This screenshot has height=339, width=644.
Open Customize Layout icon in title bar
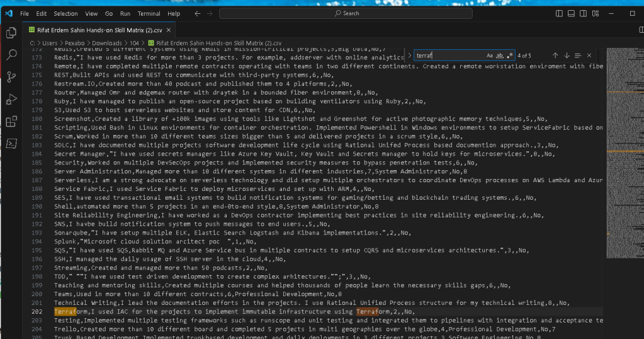coord(596,14)
